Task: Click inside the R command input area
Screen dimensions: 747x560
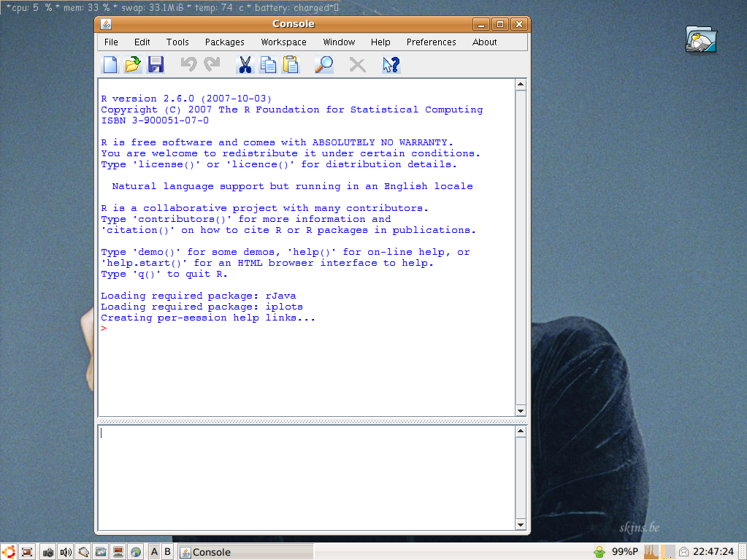Action: [307, 477]
